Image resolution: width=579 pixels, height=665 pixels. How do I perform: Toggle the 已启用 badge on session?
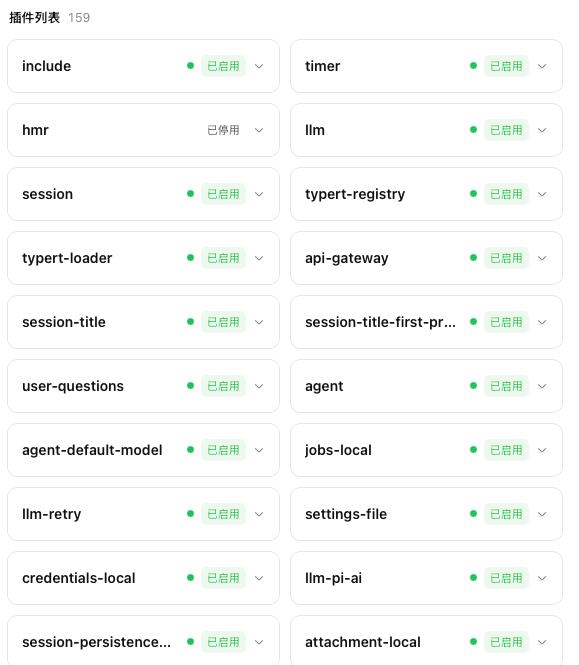(223, 194)
